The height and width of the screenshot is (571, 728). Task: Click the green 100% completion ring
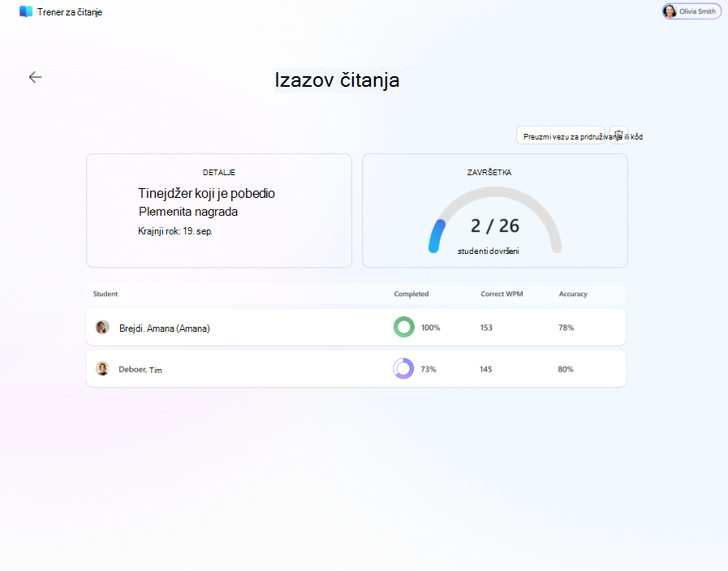click(x=404, y=327)
